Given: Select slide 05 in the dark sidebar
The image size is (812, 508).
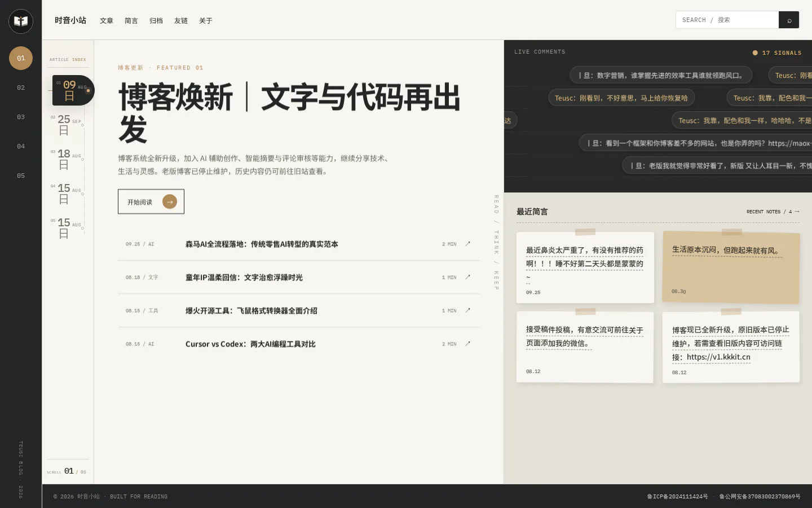Looking at the screenshot, I should coord(21,176).
